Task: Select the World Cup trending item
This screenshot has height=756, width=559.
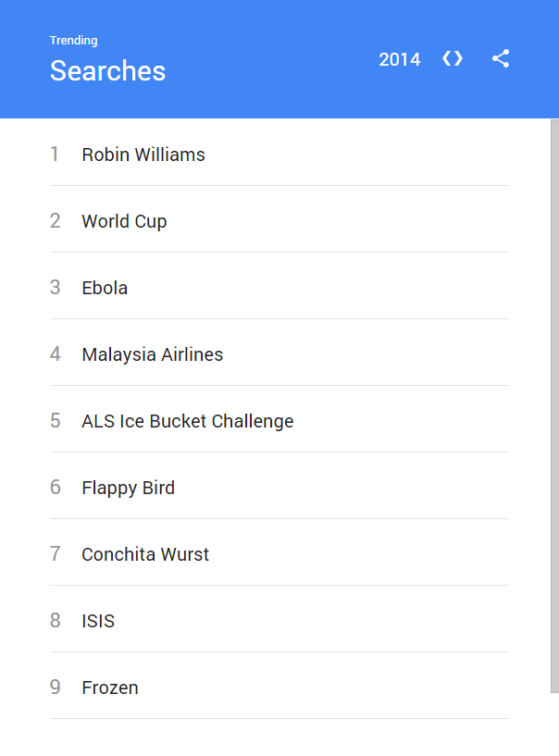Action: pyautogui.click(x=124, y=221)
